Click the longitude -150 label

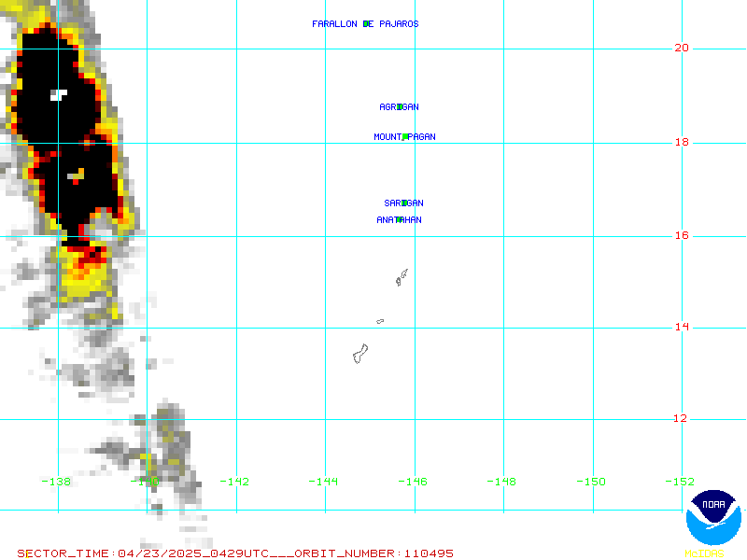[x=591, y=482]
